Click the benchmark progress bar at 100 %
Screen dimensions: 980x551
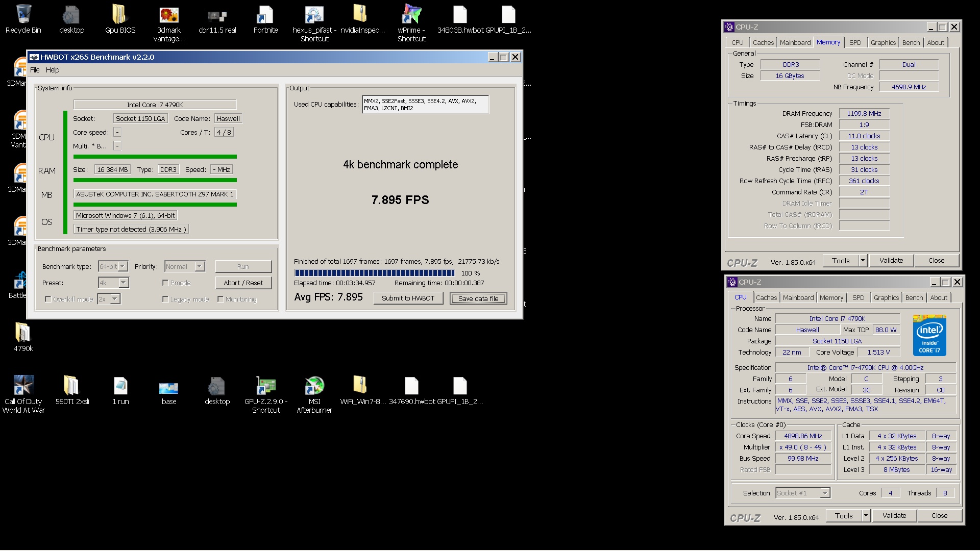375,273
